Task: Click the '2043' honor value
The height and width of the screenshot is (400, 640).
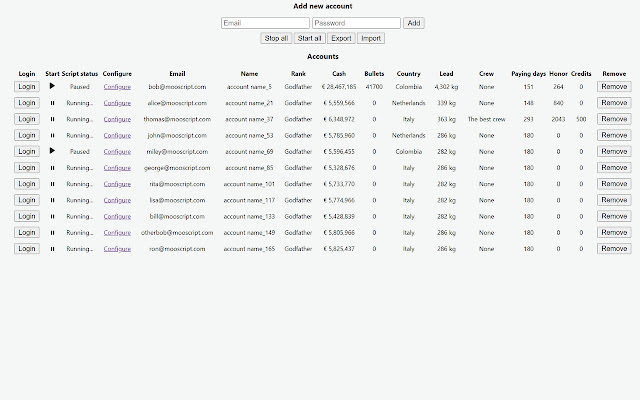Action: [x=558, y=119]
